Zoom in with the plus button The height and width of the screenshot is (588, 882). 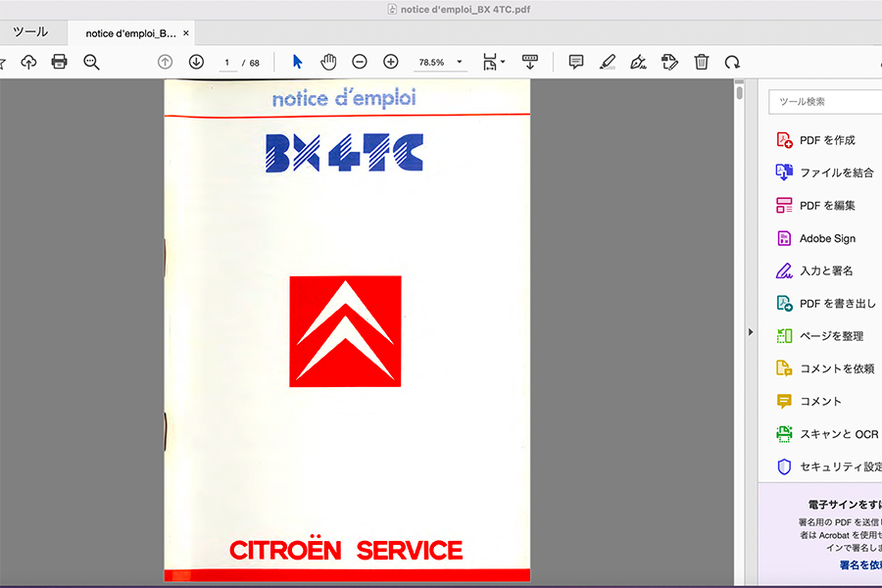click(x=390, y=62)
